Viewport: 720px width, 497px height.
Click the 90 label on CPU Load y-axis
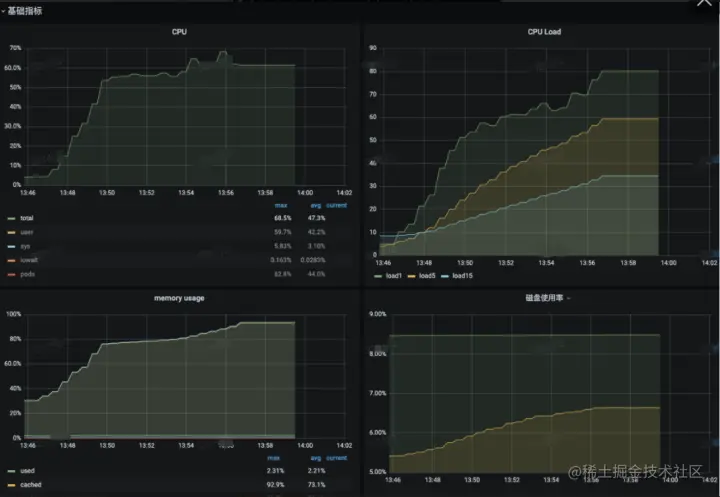373,48
